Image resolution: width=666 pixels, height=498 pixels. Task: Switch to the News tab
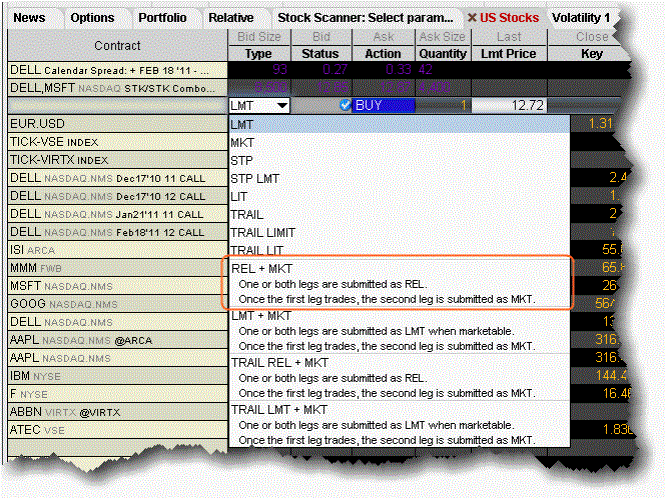30,18
